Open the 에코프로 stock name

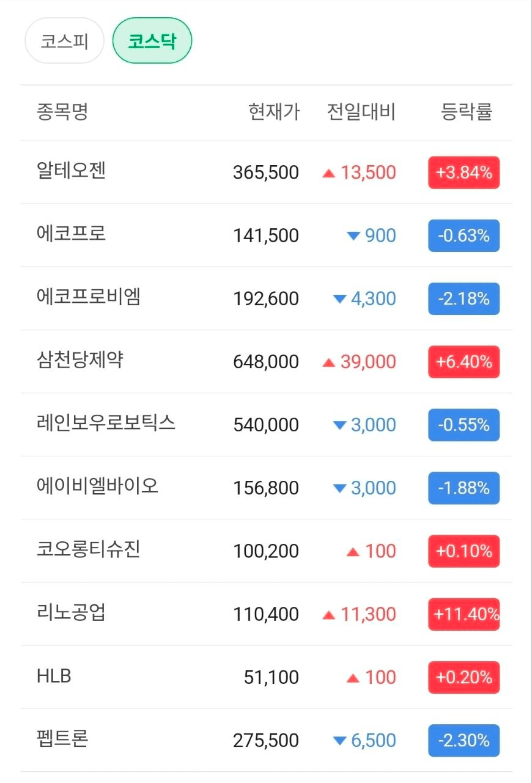pyautogui.click(x=72, y=234)
